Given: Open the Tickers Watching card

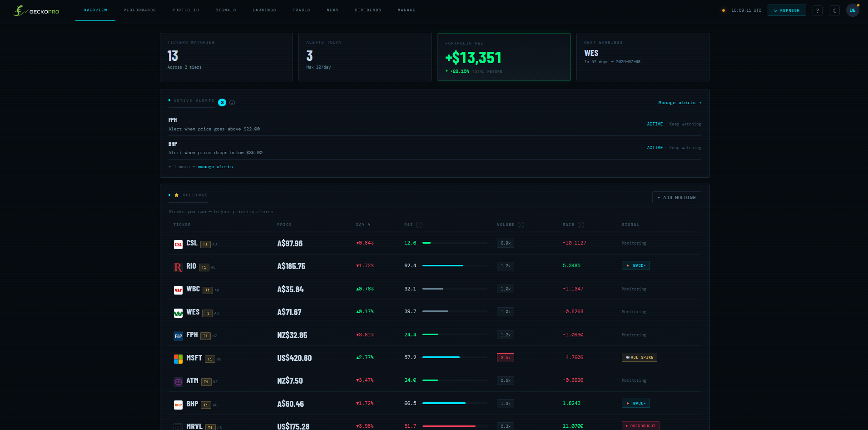Looking at the screenshot, I should (226, 57).
